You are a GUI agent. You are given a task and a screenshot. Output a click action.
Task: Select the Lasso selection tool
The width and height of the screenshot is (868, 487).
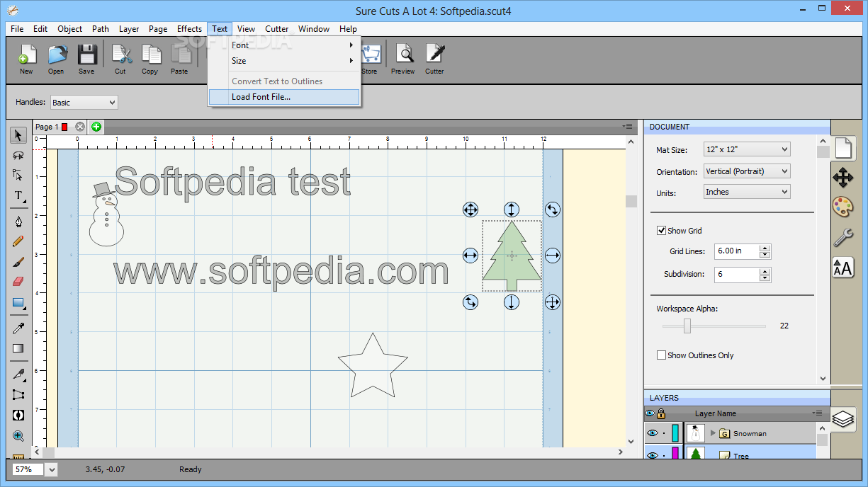[18, 156]
